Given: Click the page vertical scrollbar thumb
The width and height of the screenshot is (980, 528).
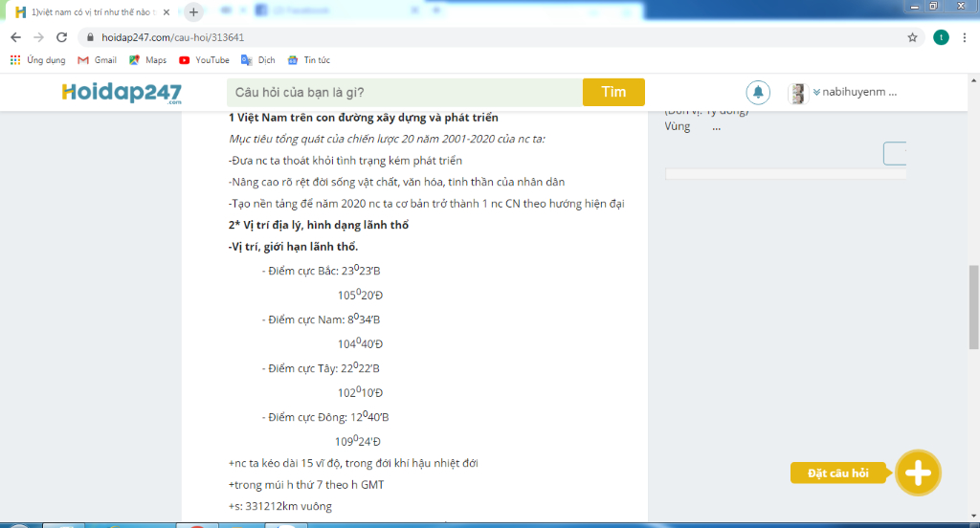Looking at the screenshot, I should click(x=973, y=306).
